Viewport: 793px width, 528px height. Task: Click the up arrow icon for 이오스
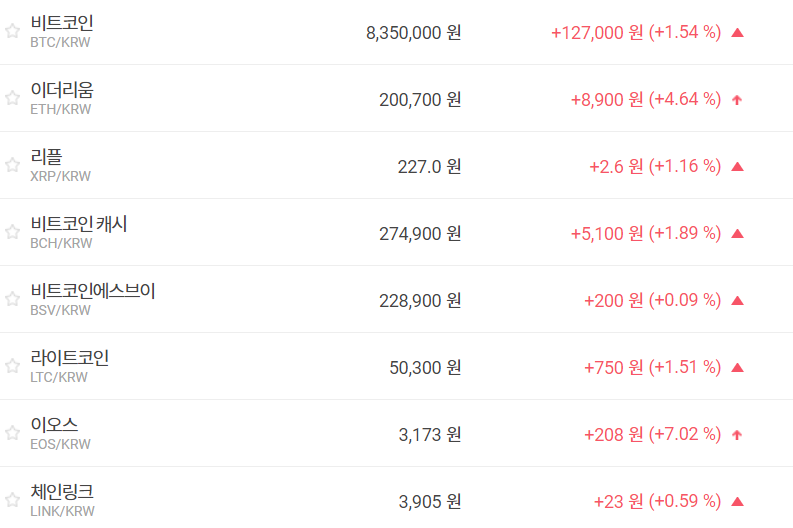738,434
